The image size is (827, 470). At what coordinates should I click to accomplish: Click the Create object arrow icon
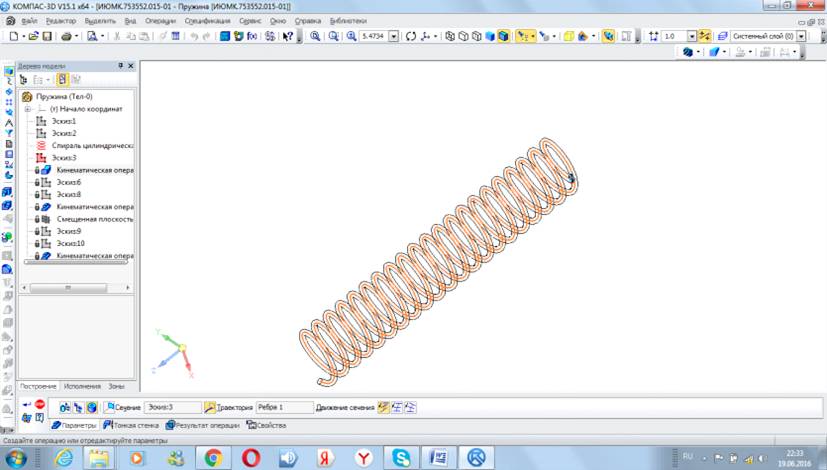click(26, 404)
